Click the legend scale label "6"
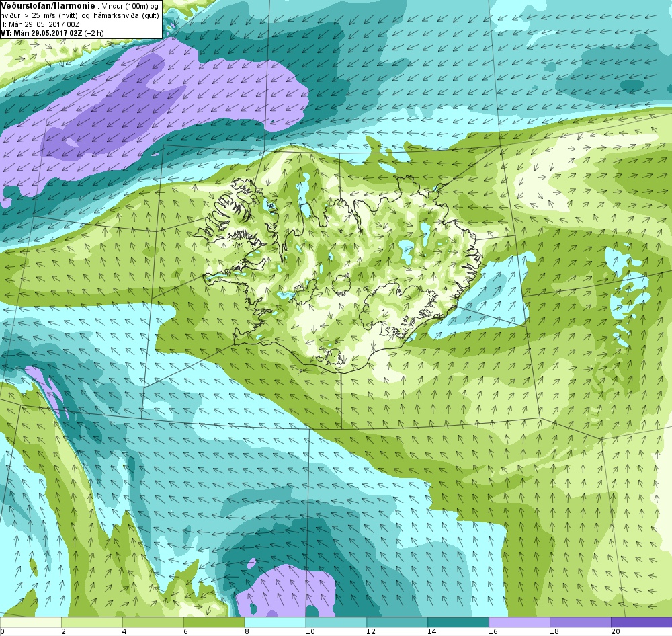 pos(185,631)
